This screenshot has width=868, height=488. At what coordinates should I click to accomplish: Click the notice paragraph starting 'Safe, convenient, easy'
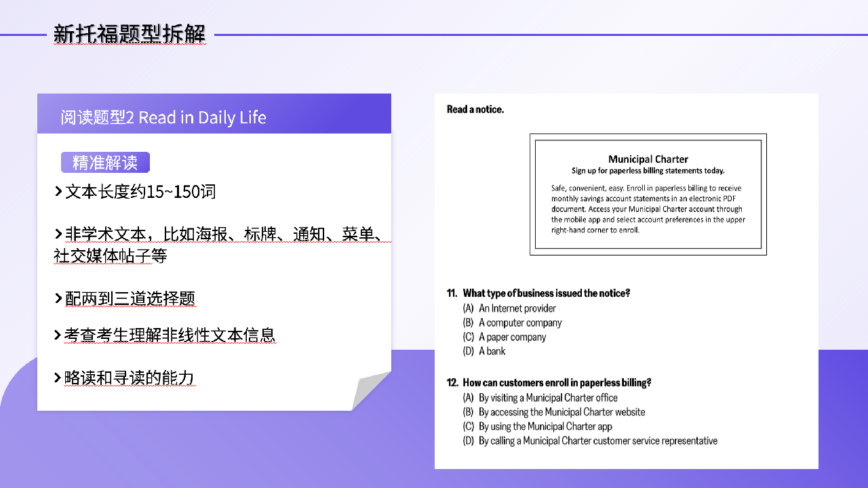coord(648,209)
